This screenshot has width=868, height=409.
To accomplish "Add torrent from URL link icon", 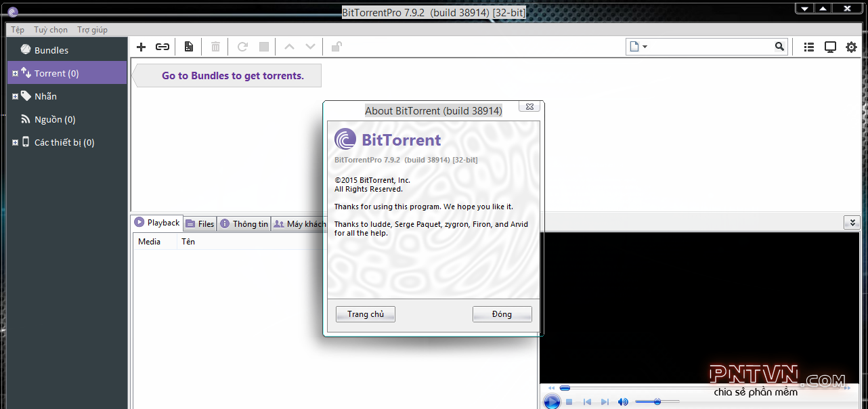I will [162, 47].
